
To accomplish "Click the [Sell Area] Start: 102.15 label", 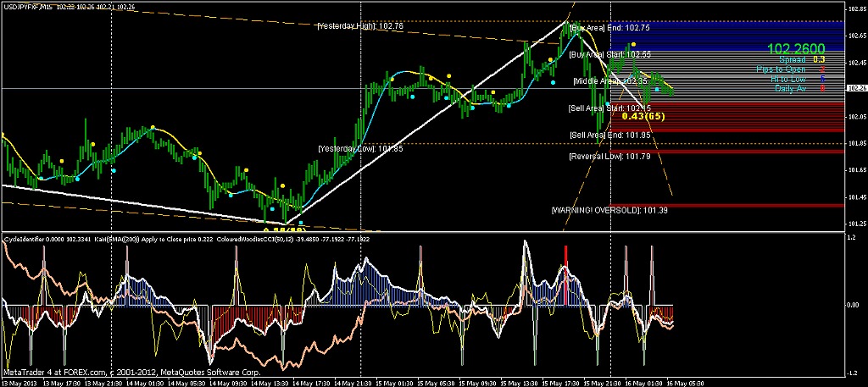I will coord(609,108).
